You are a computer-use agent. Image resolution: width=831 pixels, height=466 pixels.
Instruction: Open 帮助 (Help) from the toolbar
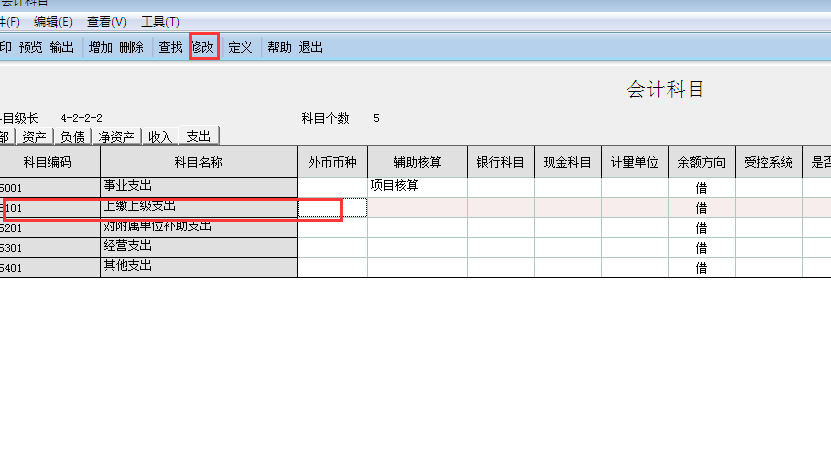tap(279, 47)
